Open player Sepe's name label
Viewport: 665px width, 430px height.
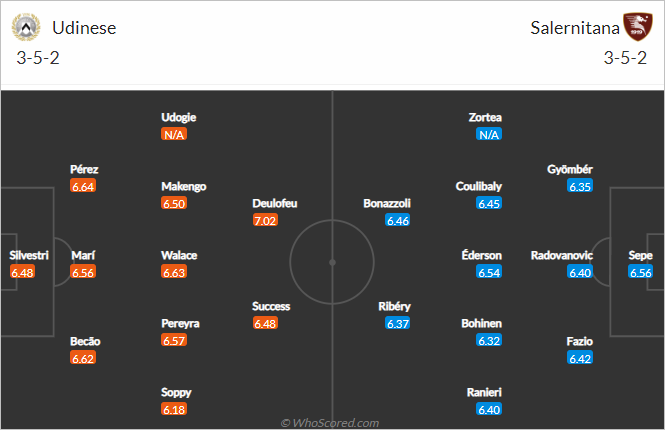pyautogui.click(x=640, y=255)
